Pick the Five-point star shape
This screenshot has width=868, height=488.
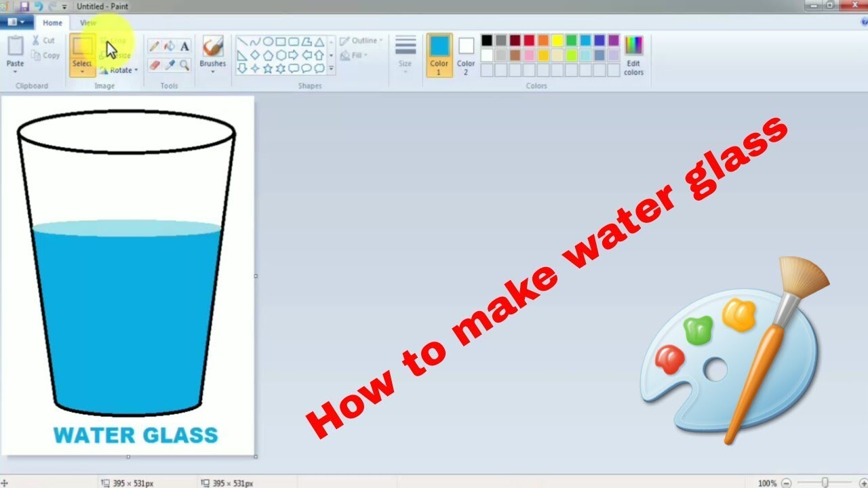268,68
